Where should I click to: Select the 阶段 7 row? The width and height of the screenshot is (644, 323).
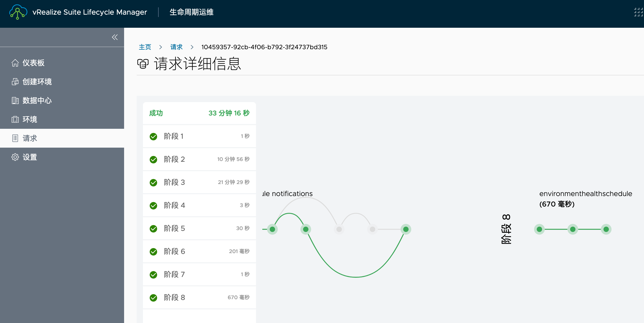(199, 274)
